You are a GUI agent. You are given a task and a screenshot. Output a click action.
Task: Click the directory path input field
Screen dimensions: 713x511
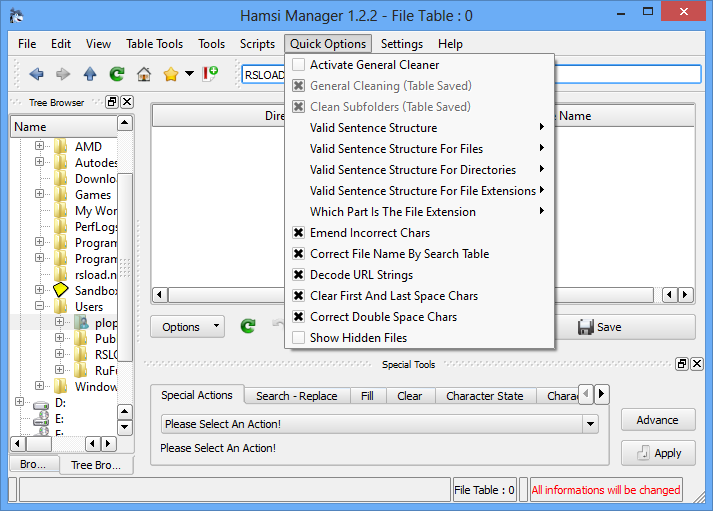471,74
